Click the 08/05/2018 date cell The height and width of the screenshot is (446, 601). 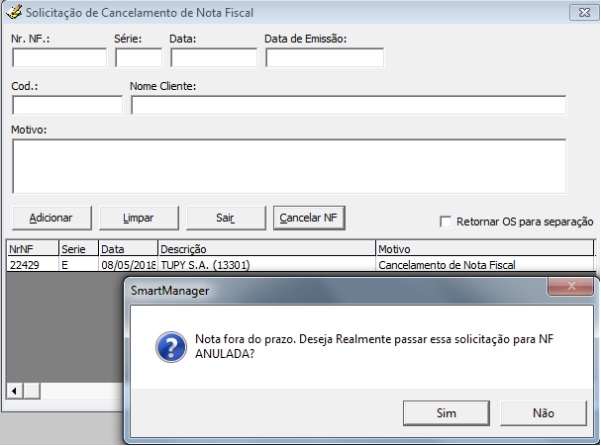(x=128, y=265)
